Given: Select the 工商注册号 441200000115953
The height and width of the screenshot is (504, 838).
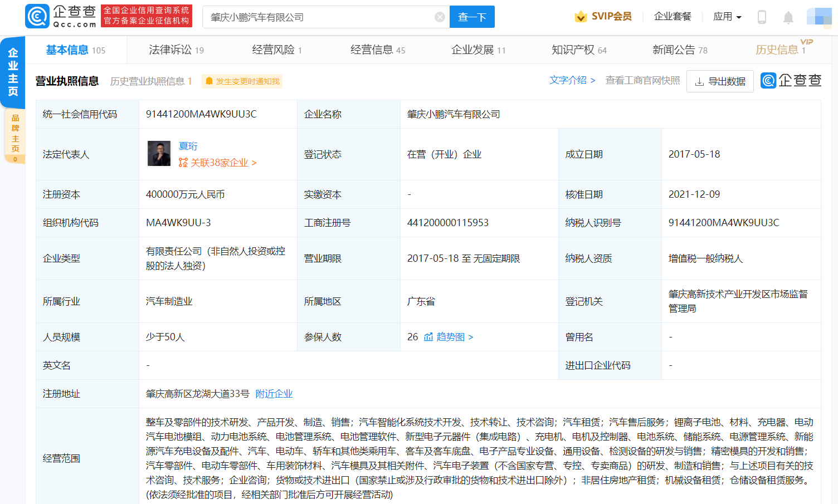Looking at the screenshot, I should pyautogui.click(x=448, y=223).
